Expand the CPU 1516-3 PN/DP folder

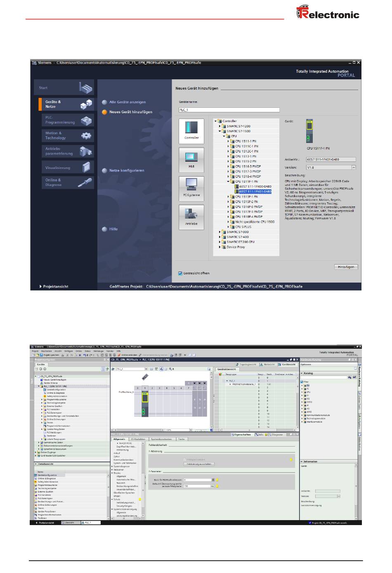click(x=228, y=166)
